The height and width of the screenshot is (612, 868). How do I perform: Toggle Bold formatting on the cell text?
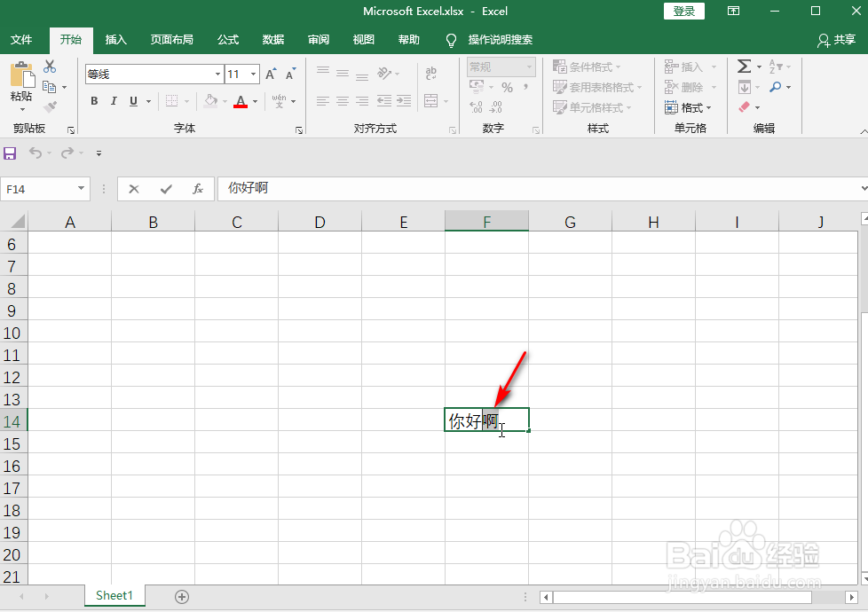point(93,100)
